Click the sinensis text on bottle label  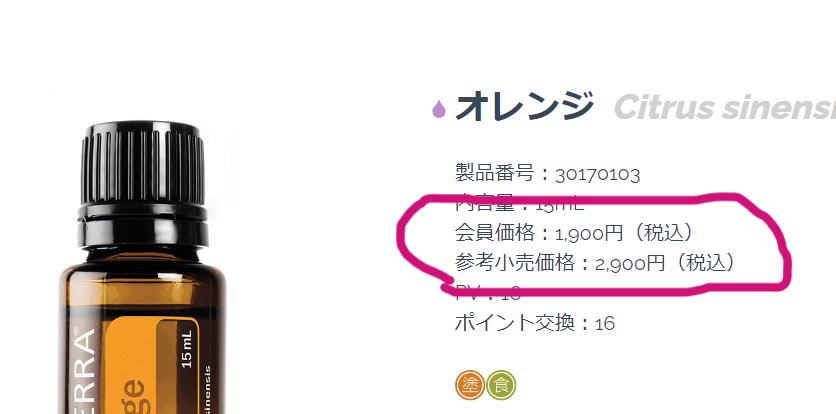click(207, 389)
